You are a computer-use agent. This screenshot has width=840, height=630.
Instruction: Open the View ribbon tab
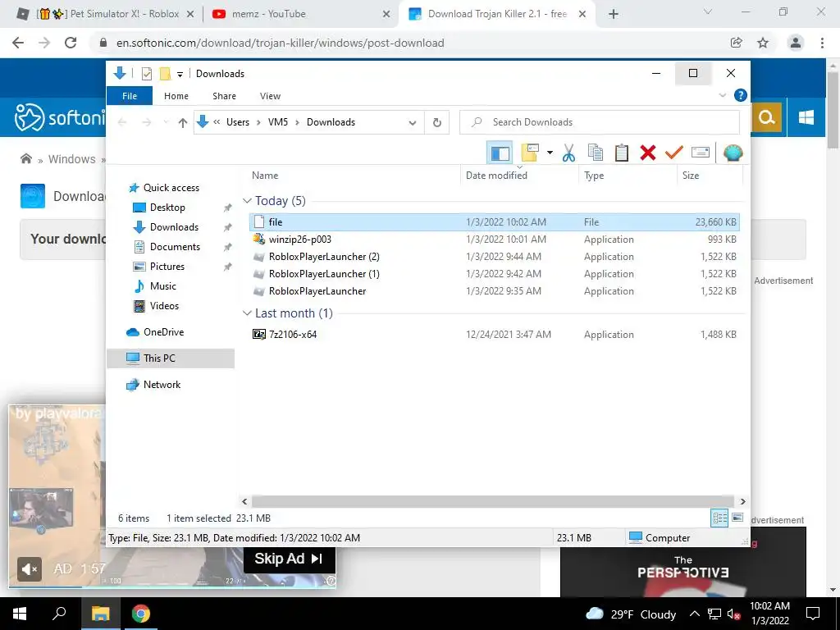click(x=270, y=96)
